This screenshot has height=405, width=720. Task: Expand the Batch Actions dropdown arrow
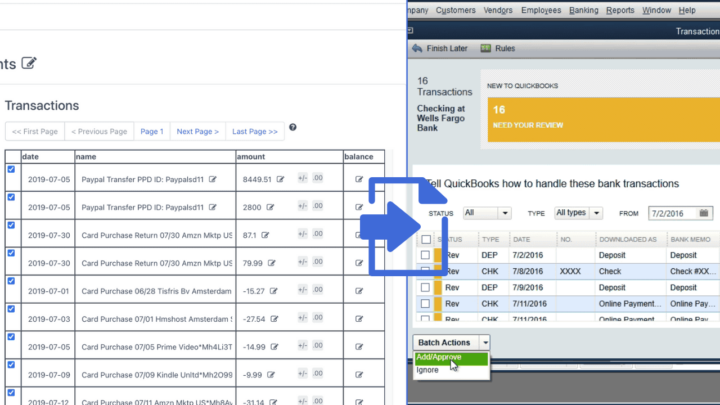click(x=485, y=343)
